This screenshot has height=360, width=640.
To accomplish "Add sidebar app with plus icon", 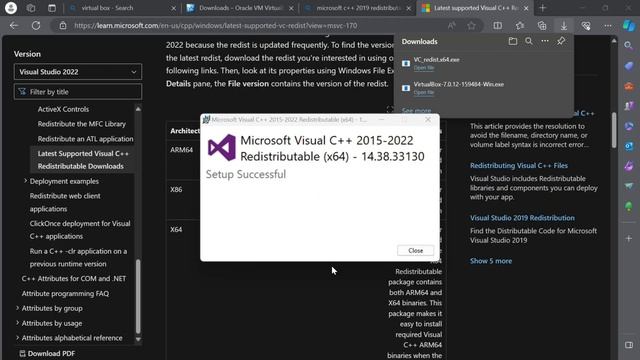I will tap(629, 238).
